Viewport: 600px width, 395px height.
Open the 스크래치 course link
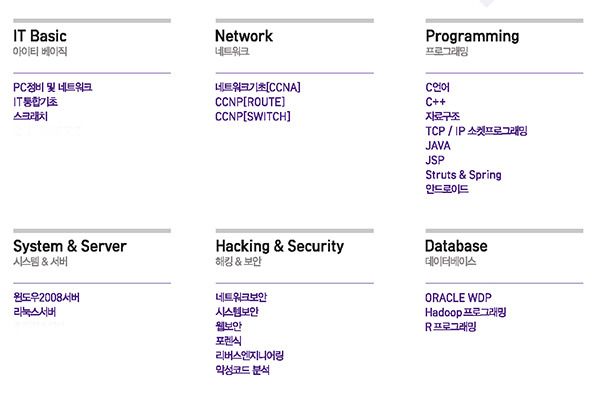tap(30, 116)
